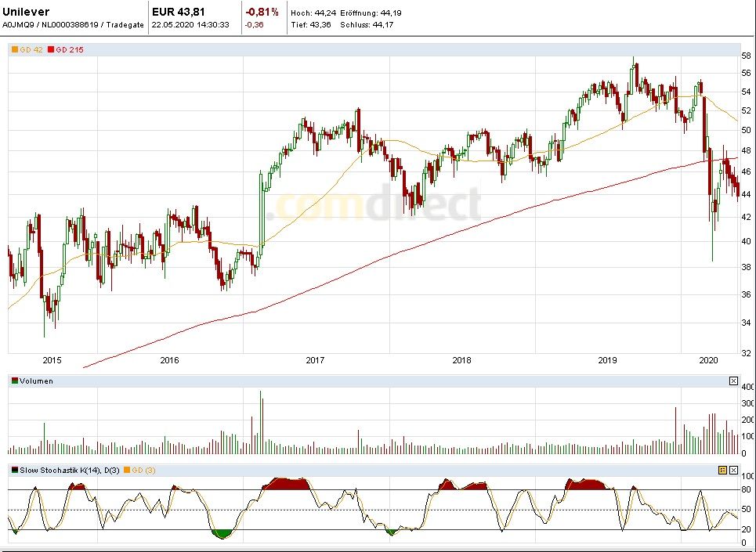Close the Slow Stochastik indicator panel

(733, 471)
